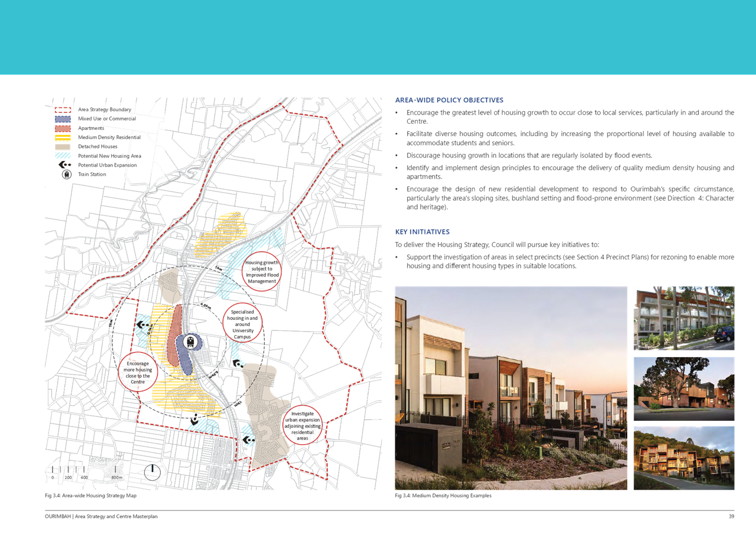
Task: Select the 'Encourage more housing close to centre' callout
Action: (138, 372)
